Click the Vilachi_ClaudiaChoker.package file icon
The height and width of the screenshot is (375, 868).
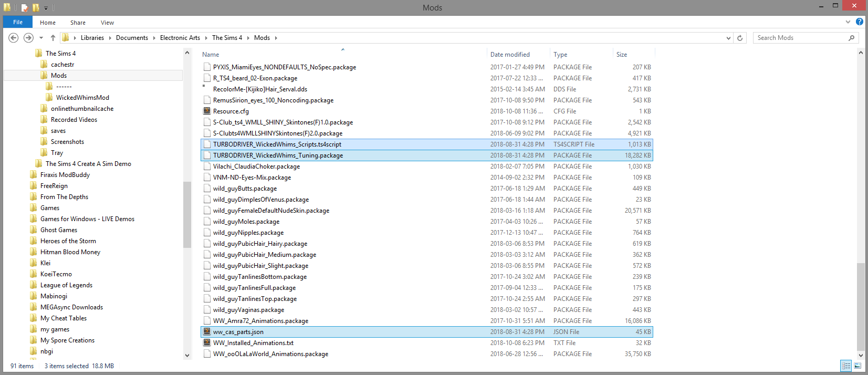click(x=207, y=166)
